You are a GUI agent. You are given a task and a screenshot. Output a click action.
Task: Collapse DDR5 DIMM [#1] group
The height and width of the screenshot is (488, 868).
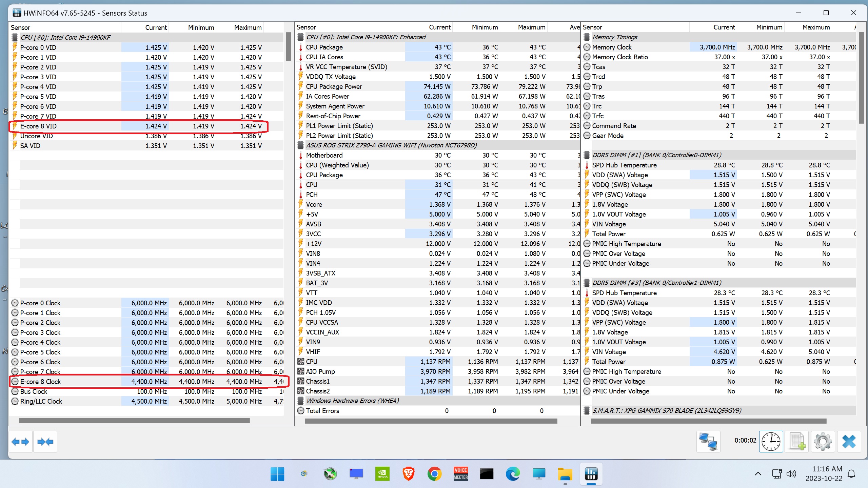587,155
